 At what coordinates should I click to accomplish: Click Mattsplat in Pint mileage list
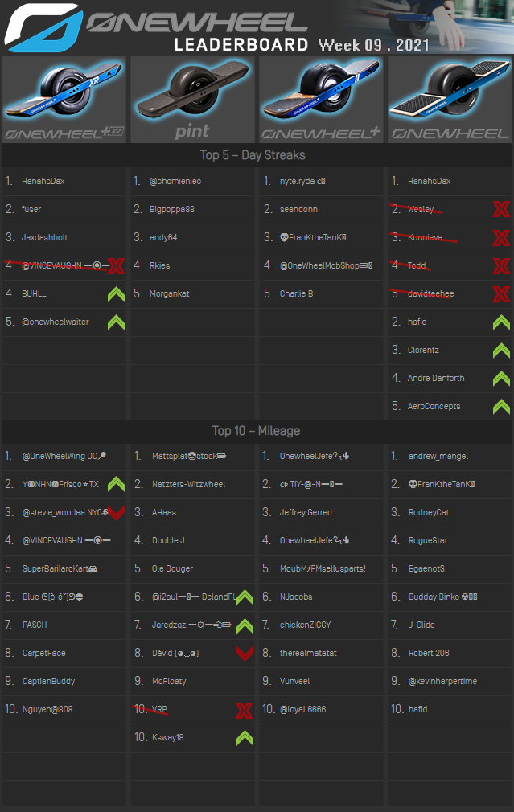tap(188, 457)
